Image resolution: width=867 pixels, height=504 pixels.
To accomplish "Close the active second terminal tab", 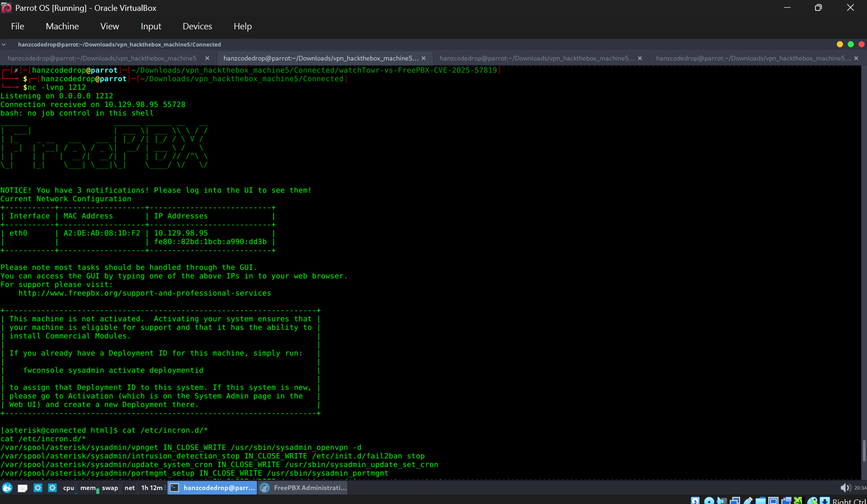I will click(423, 58).
